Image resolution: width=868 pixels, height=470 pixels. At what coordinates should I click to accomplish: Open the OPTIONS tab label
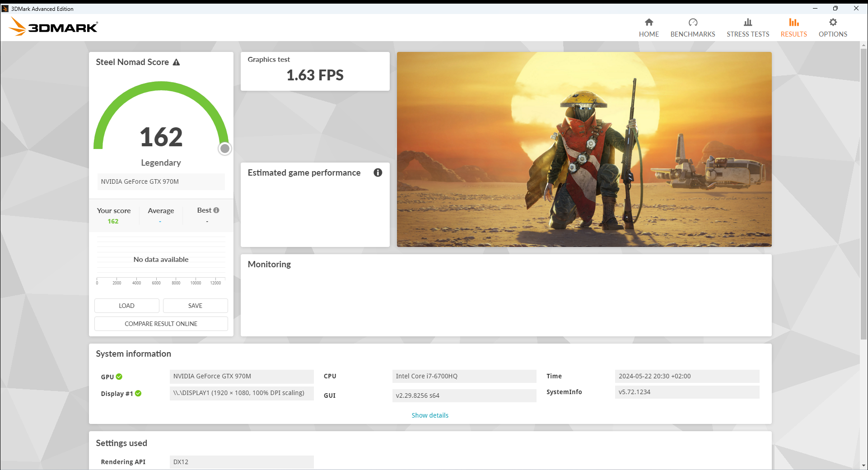833,34
